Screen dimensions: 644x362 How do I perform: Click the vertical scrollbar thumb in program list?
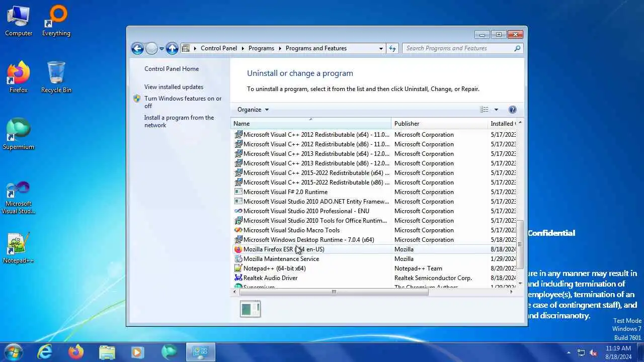point(520,244)
